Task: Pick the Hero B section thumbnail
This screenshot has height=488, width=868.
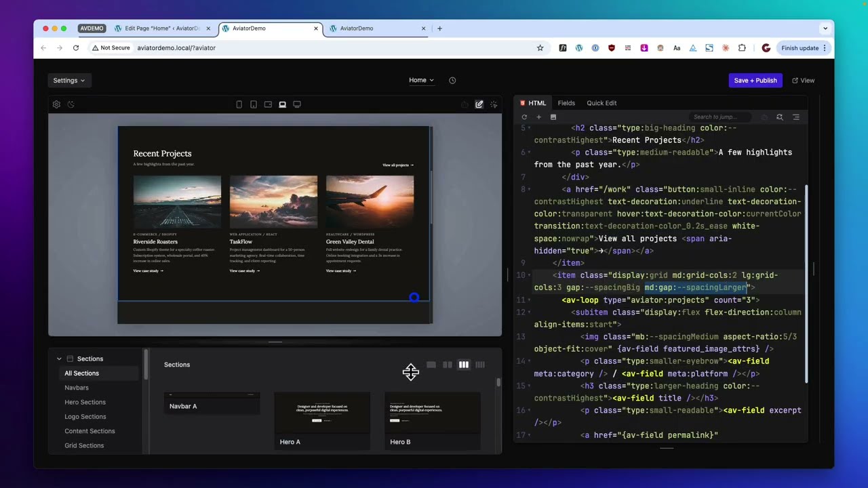Action: pyautogui.click(x=432, y=420)
